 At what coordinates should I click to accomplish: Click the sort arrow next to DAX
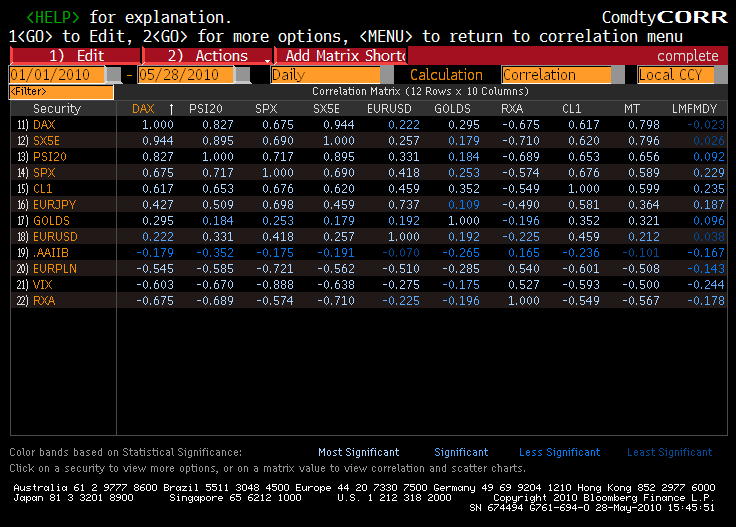point(171,109)
